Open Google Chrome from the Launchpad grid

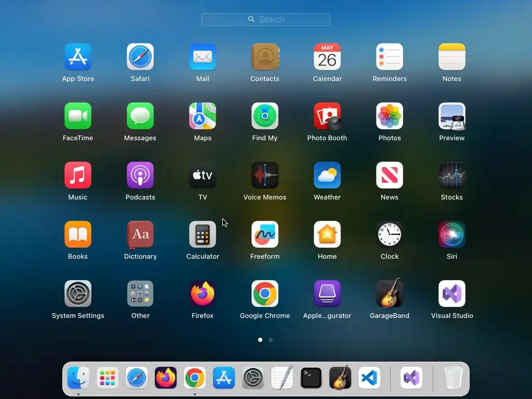(x=265, y=294)
